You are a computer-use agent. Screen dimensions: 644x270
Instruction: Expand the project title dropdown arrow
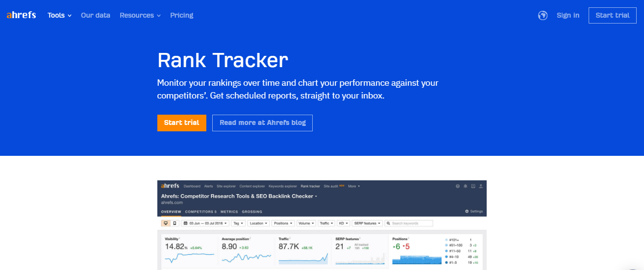pyautogui.click(x=316, y=196)
